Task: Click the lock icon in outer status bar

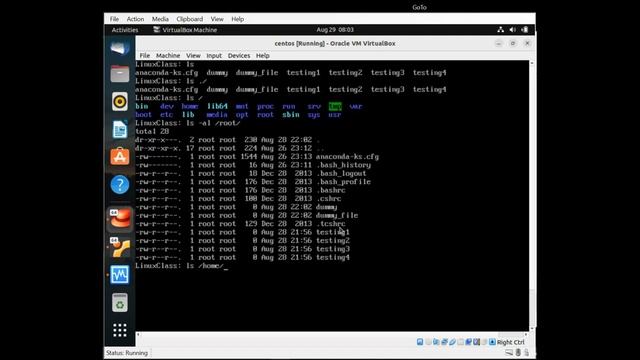Action: point(526,352)
